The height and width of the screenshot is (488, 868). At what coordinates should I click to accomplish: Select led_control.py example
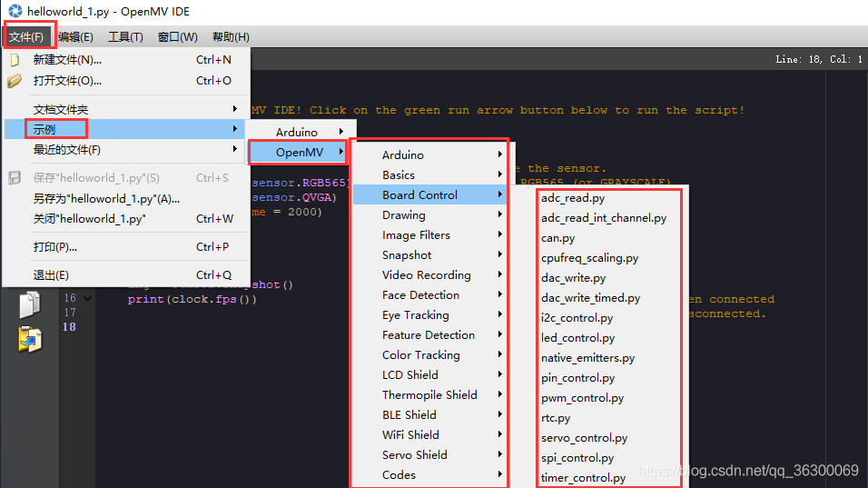click(x=578, y=338)
